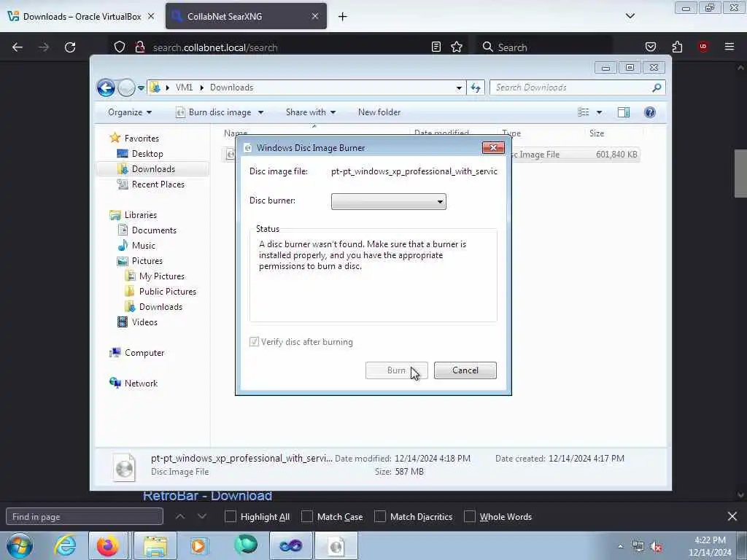The height and width of the screenshot is (560, 747).
Task: Launch Internet Explorer from taskbar
Action: click(65, 545)
